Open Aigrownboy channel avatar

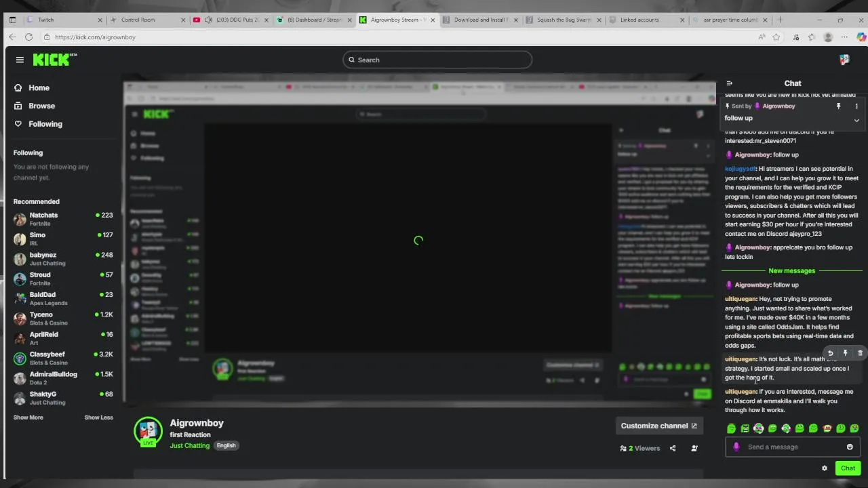tap(148, 431)
